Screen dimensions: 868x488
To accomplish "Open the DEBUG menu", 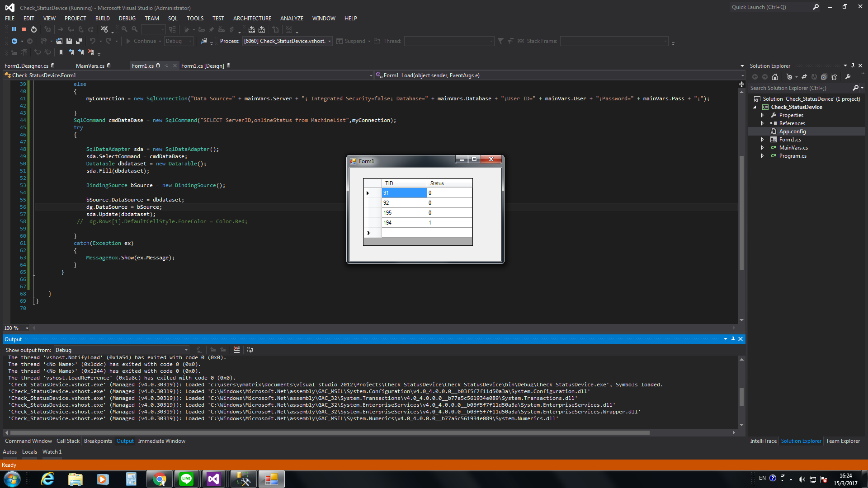I will (x=127, y=19).
